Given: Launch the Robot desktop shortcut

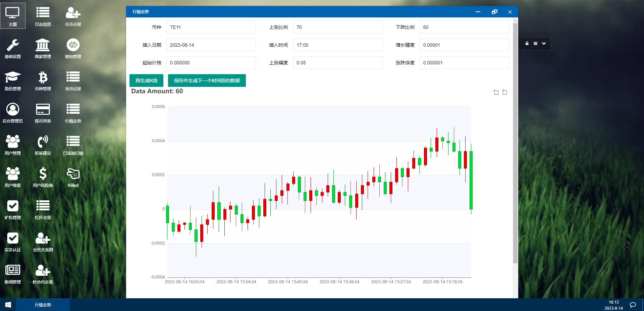Looking at the screenshot, I should (x=73, y=177).
